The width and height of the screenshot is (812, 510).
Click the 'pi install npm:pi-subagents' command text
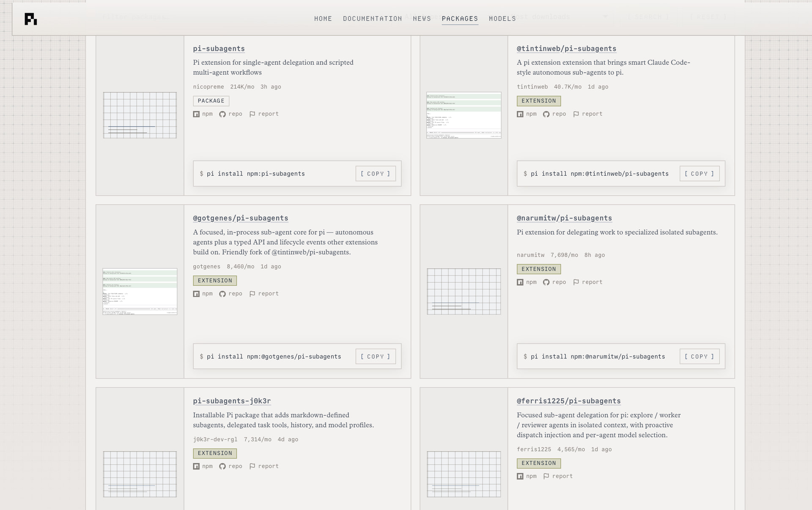tap(256, 174)
